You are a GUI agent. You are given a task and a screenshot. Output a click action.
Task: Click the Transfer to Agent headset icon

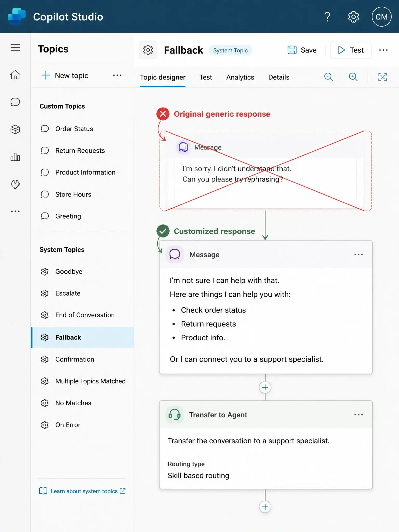pos(175,415)
